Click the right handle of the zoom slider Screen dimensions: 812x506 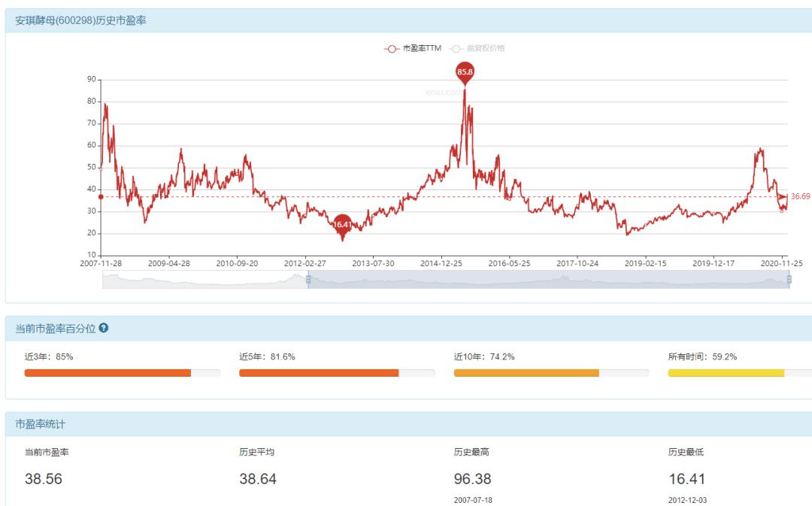pyautogui.click(x=789, y=280)
